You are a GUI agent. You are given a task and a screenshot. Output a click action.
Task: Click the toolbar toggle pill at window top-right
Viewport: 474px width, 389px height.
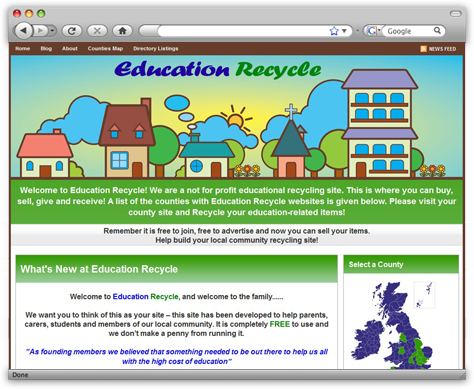point(455,14)
